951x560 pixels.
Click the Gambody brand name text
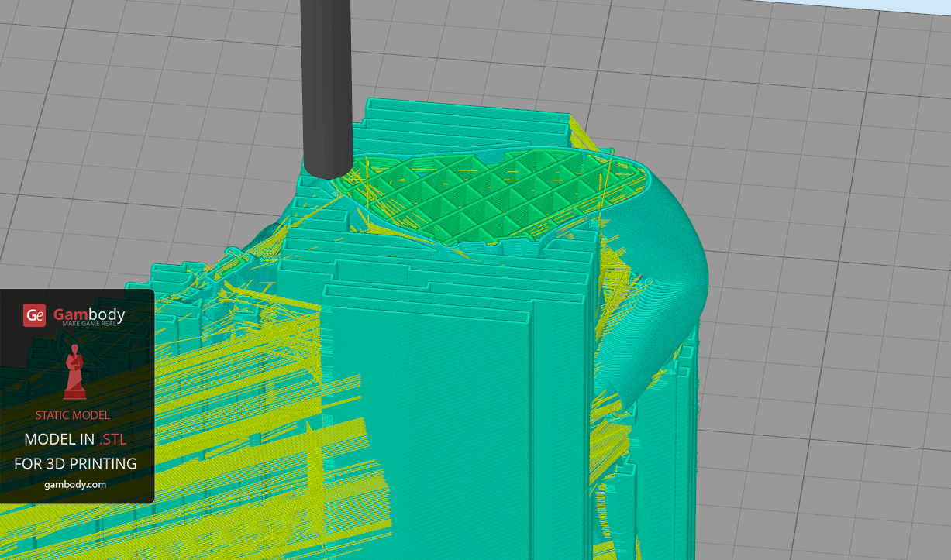(89, 314)
